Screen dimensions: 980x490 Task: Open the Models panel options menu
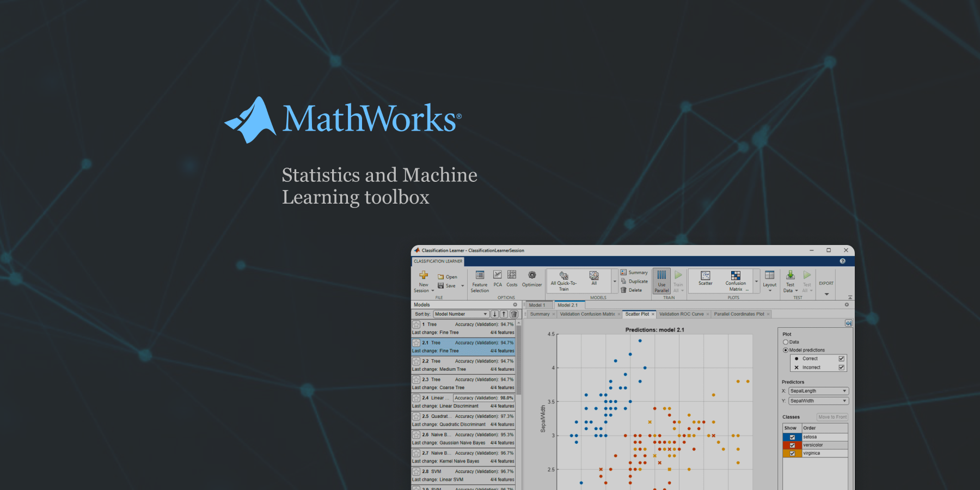coord(515,305)
